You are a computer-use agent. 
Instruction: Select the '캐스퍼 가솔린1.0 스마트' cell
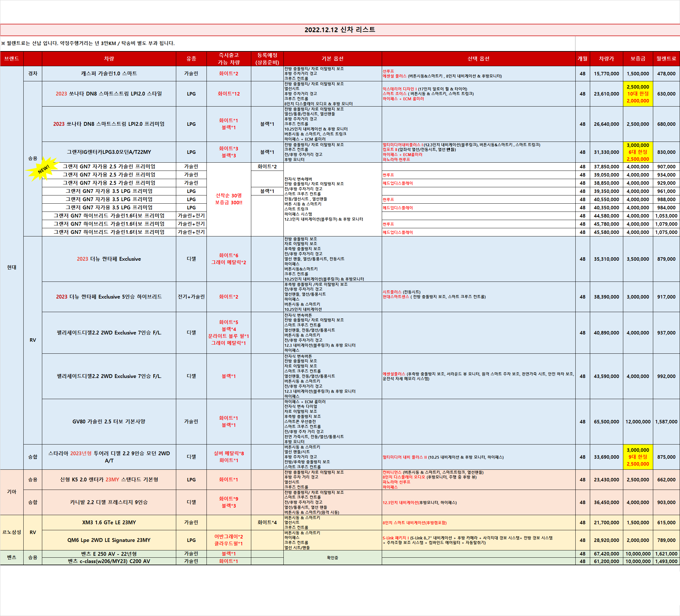(109, 73)
